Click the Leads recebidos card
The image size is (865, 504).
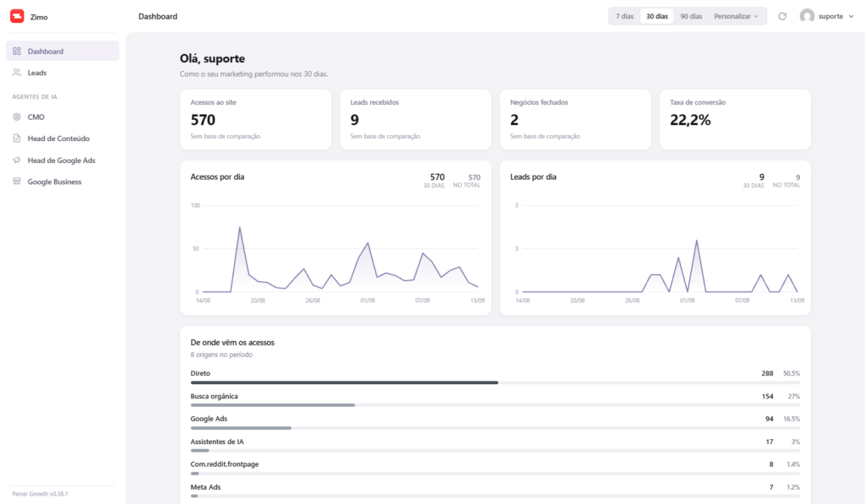click(x=416, y=119)
